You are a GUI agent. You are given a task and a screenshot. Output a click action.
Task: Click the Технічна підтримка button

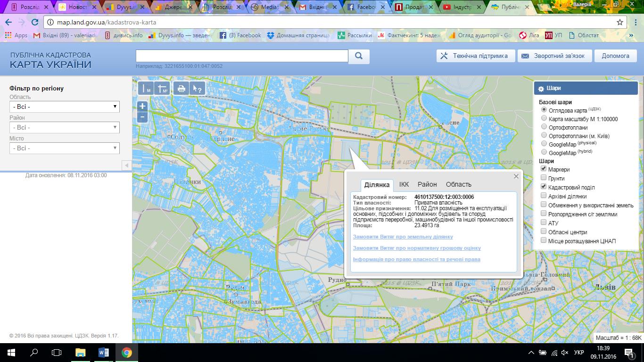point(475,56)
